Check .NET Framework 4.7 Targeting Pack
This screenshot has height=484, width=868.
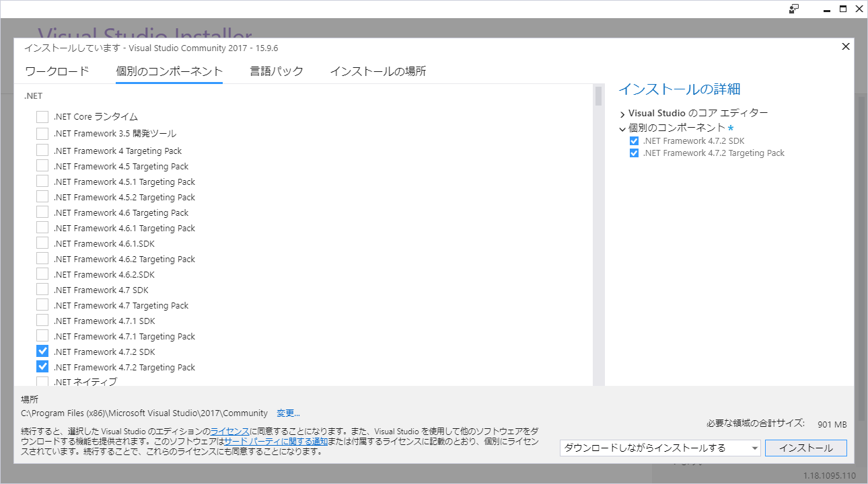(42, 305)
